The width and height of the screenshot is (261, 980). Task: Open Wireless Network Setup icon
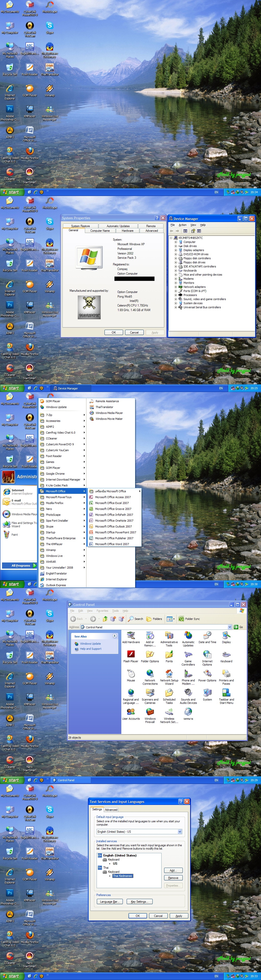[x=169, y=715]
